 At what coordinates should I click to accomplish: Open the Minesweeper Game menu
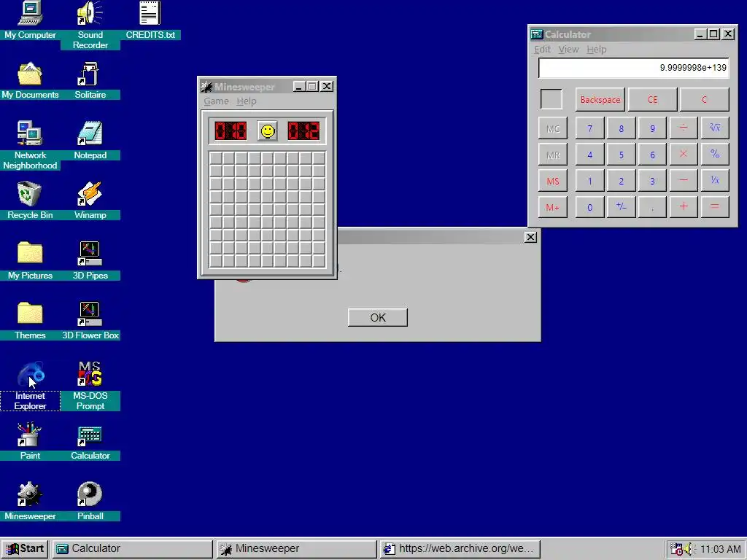coord(216,101)
